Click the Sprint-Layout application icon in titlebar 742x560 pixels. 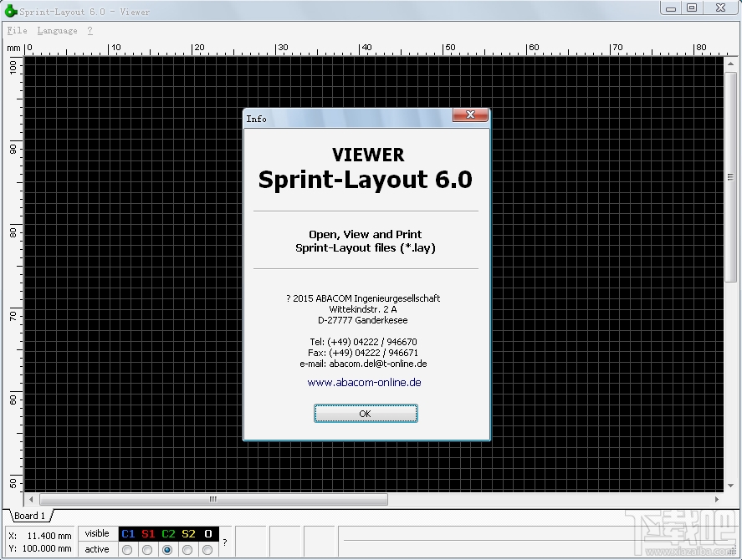[10, 10]
